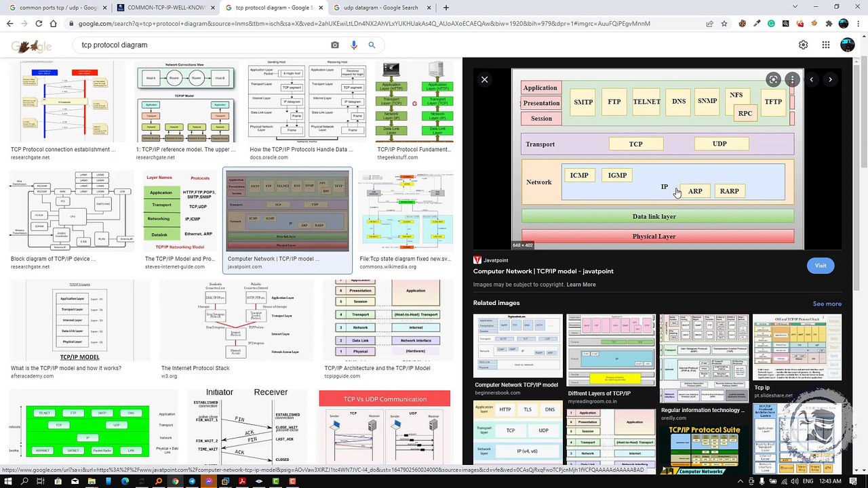This screenshot has width=868, height=488.
Task: Go to previous image in preview
Action: (x=811, y=79)
